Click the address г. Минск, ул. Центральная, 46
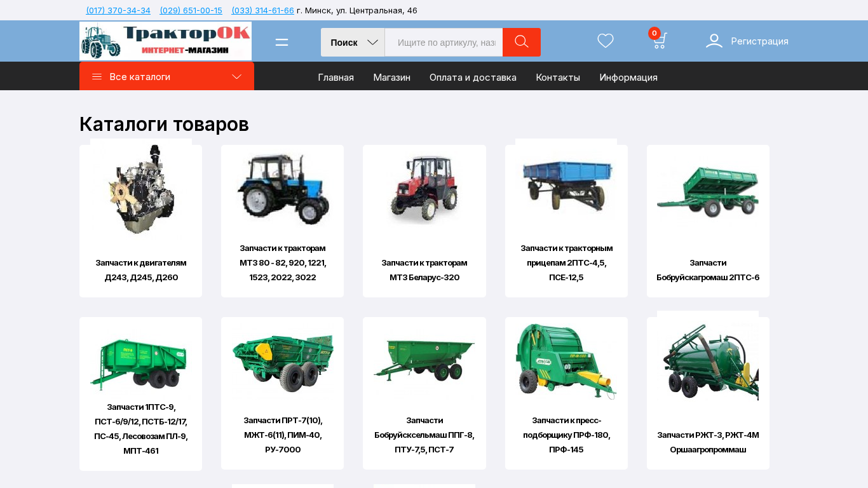 (357, 10)
